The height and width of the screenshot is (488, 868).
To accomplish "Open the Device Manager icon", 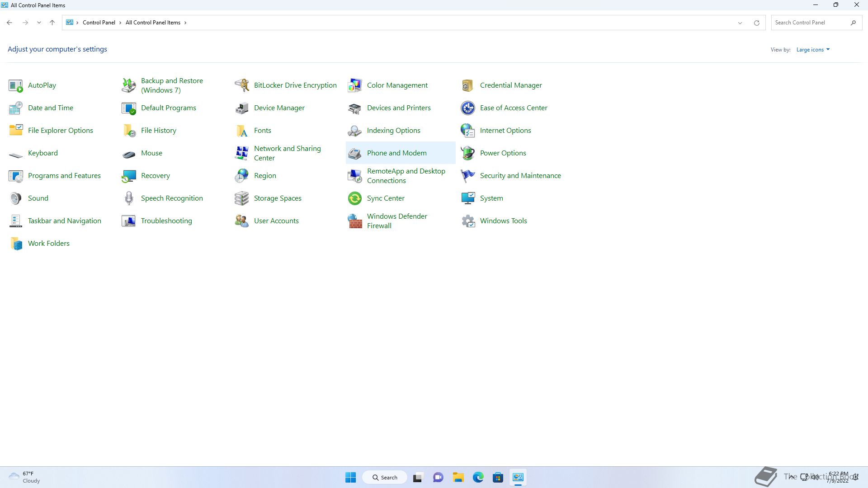I will pyautogui.click(x=242, y=108).
